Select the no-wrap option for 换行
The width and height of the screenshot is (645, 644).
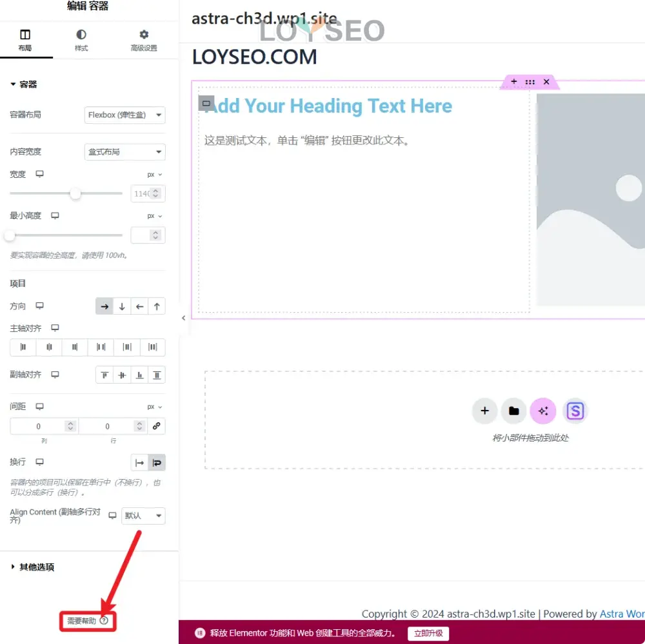[139, 463]
